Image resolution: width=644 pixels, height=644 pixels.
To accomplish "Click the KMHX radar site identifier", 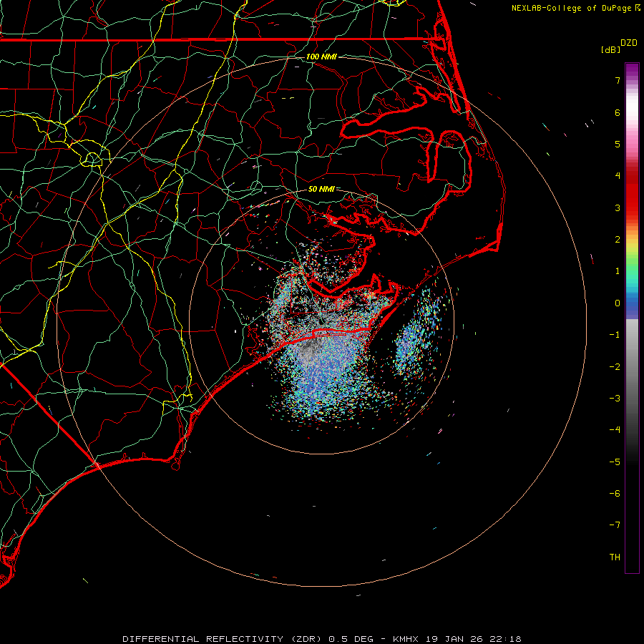I will 407,639.
